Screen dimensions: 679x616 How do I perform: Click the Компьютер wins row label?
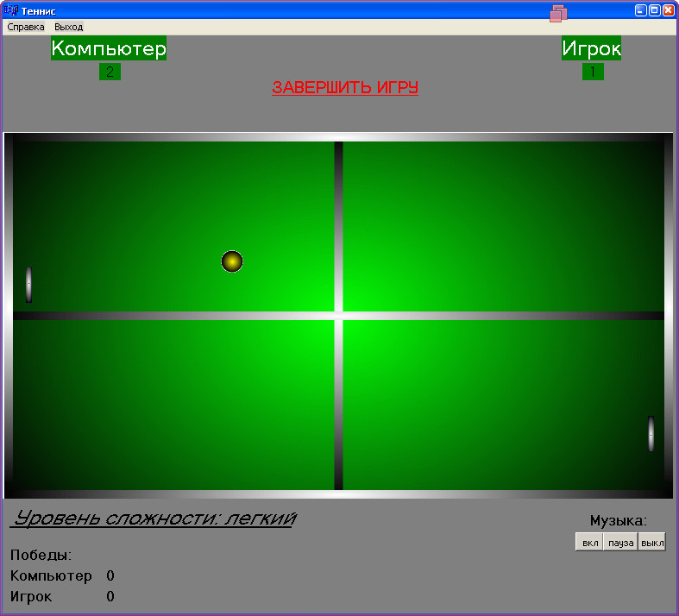click(51, 575)
